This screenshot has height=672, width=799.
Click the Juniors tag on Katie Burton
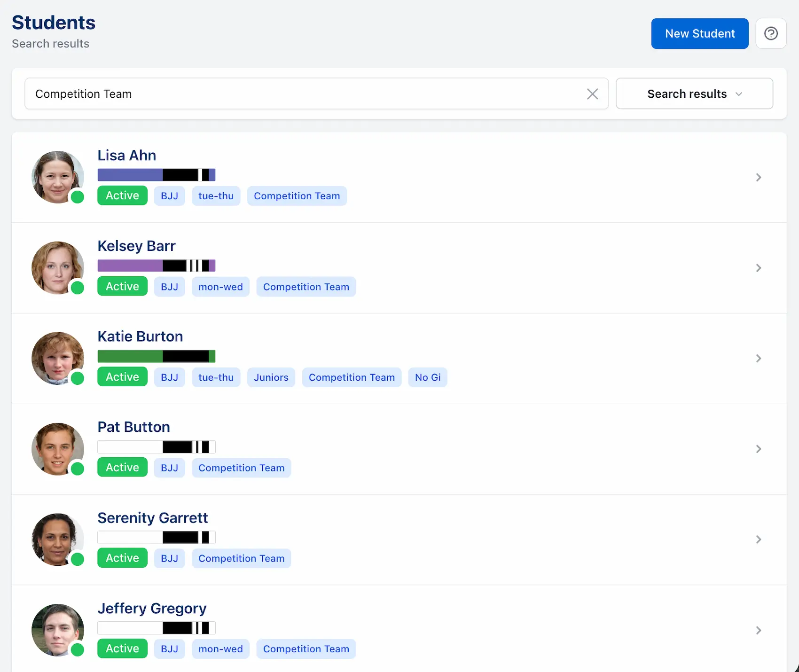[x=271, y=377]
